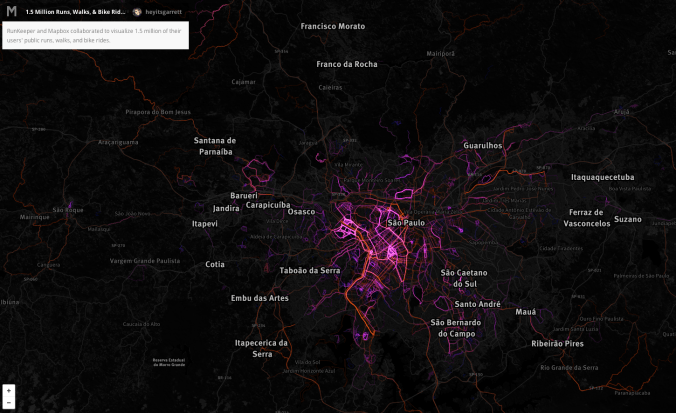The height and width of the screenshot is (413, 676).
Task: Click the Itapecerica da Serra label
Action: point(262,348)
